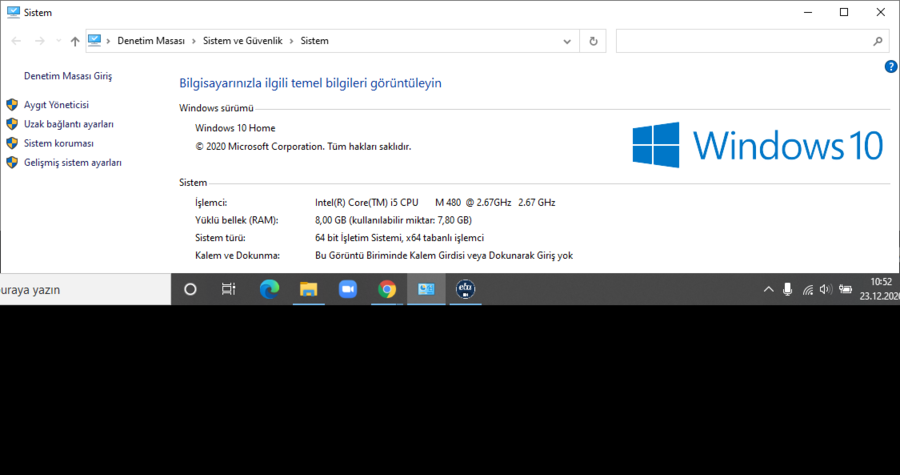Click the 8,00 GB RAM value

393,220
